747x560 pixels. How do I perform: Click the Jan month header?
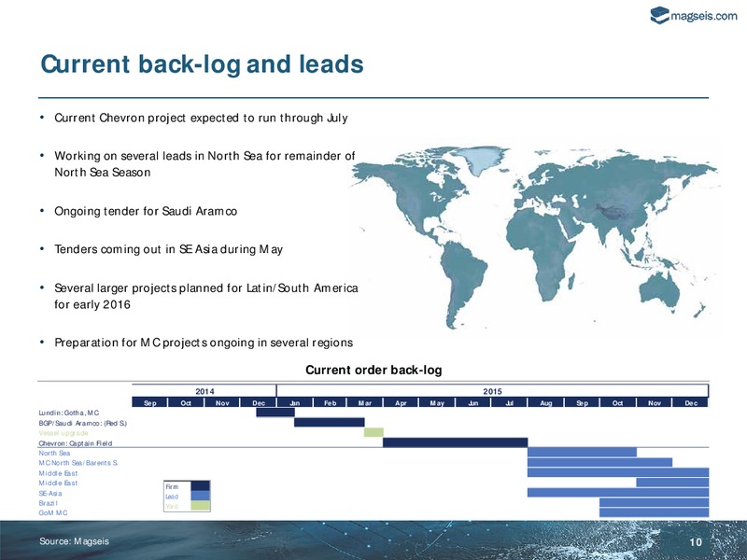pyautogui.click(x=294, y=403)
